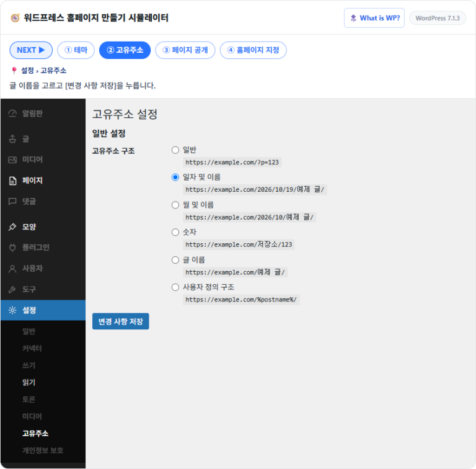The width and height of the screenshot is (476, 469).
Task: Click the posts icon beside 글
Action: coord(12,139)
